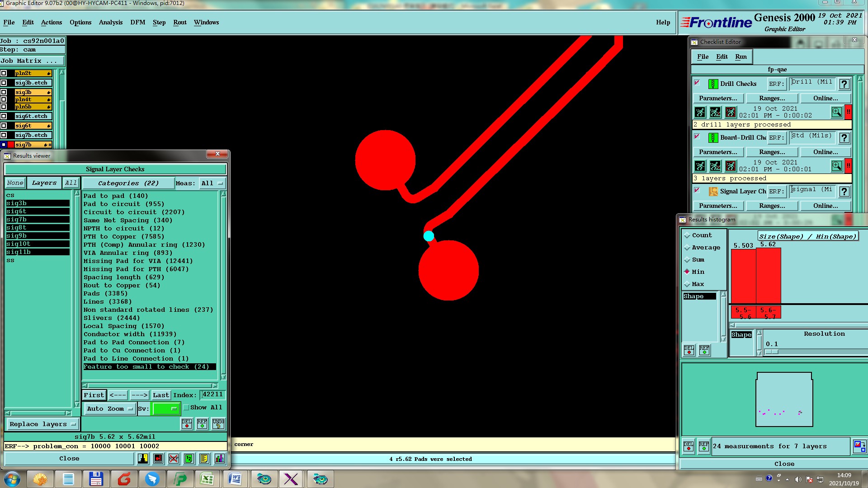Open the histogram chart icon beside Close
The width and height of the screenshot is (868, 488).
(220, 459)
